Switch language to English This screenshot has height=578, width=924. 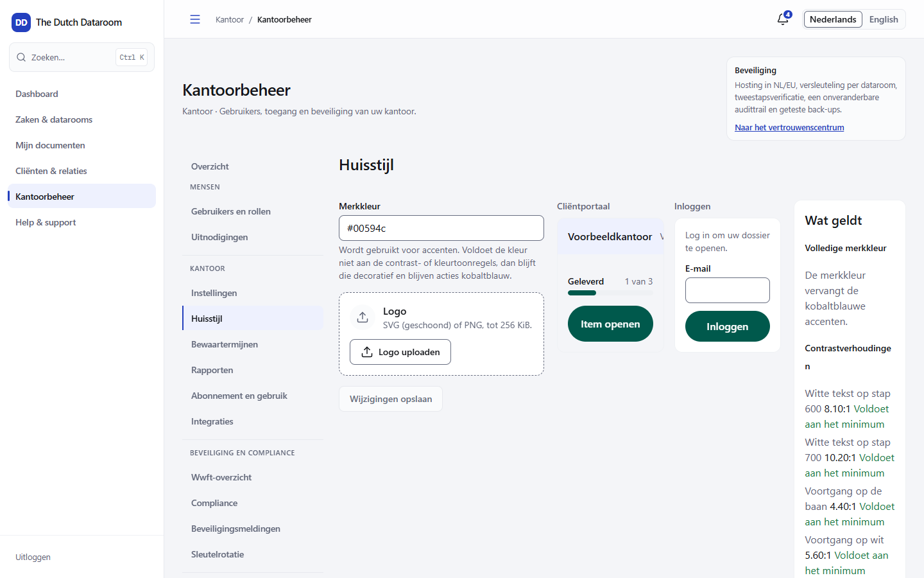[x=884, y=19]
